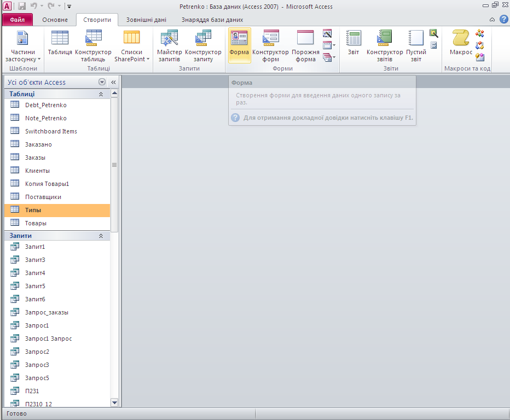Open Конструктор звітів report designer

coord(385,45)
